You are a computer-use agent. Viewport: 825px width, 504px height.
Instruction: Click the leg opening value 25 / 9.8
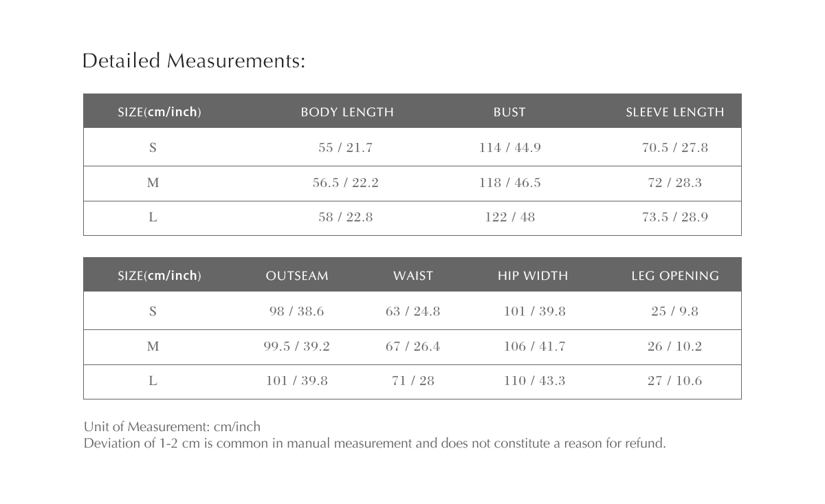click(674, 311)
